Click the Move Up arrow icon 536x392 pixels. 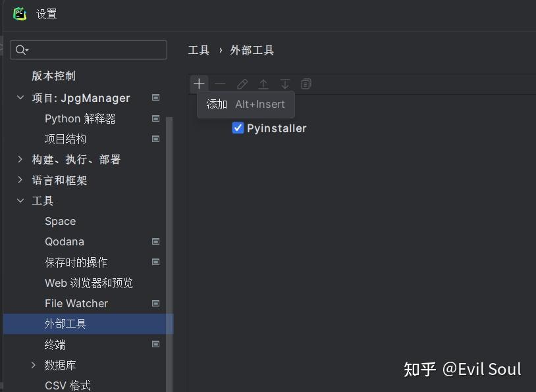(x=263, y=84)
